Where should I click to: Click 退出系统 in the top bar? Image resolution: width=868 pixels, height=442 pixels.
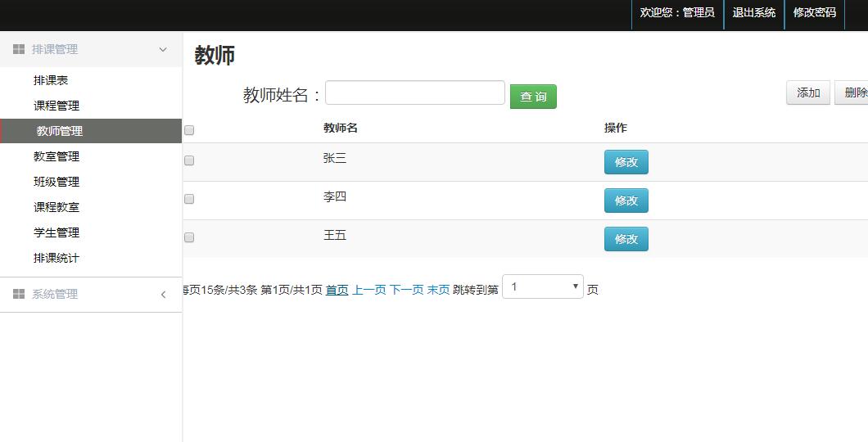point(754,13)
